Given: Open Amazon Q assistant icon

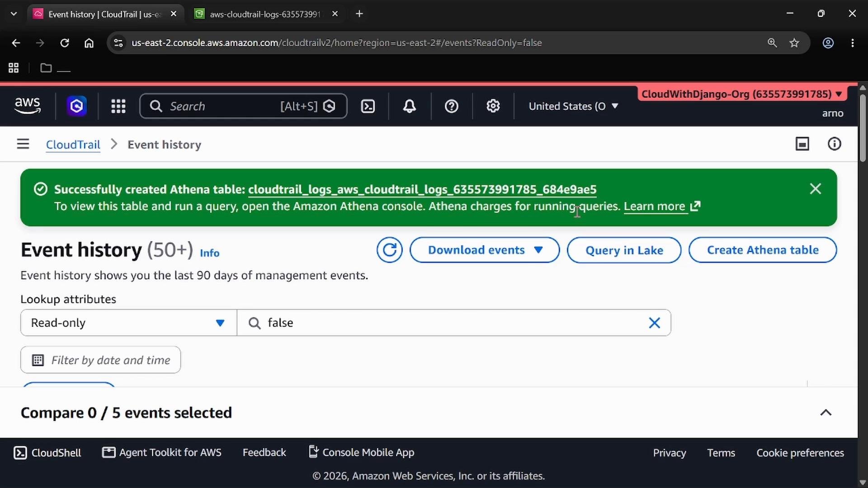Looking at the screenshot, I should point(76,106).
